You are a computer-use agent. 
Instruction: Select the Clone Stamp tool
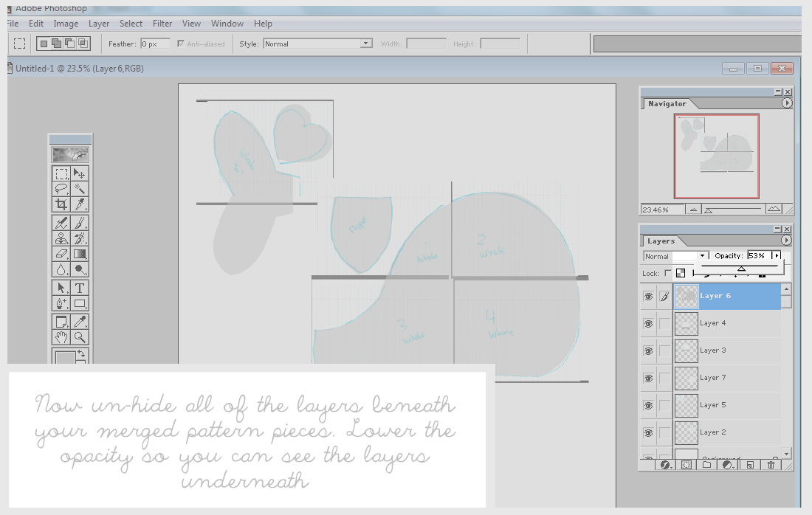click(60, 238)
